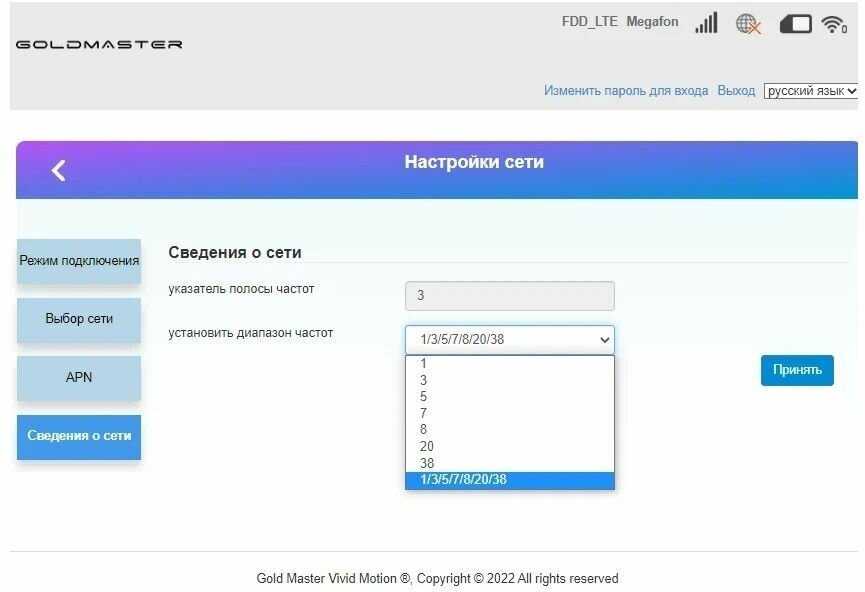
Task: Open Режим подключения tab
Action: point(79,261)
